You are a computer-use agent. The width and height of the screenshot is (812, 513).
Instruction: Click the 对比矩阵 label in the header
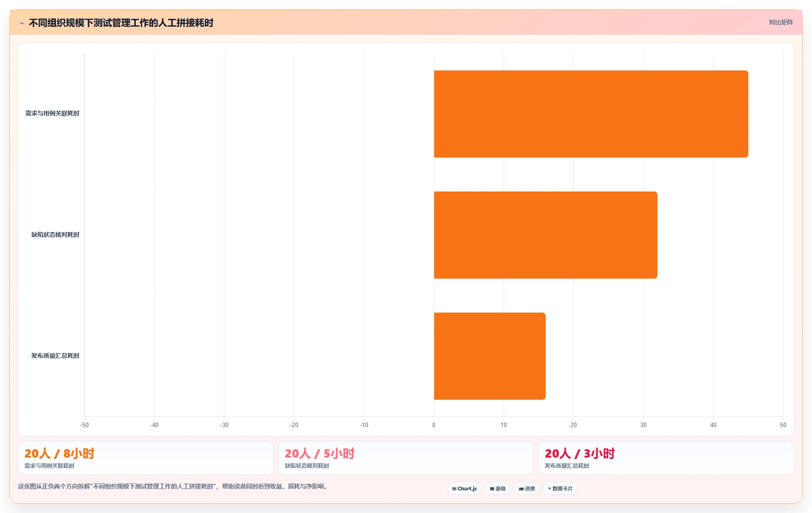tap(781, 22)
